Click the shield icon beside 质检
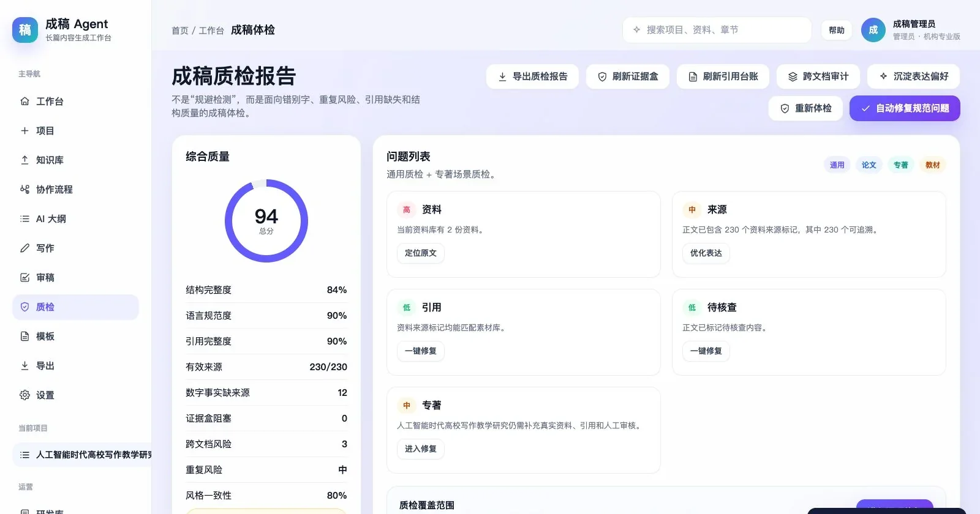The height and width of the screenshot is (514, 980). 24,307
